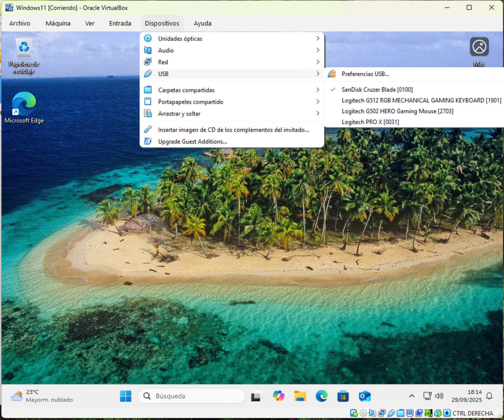Open Outlook from the guest taskbar

(365, 396)
